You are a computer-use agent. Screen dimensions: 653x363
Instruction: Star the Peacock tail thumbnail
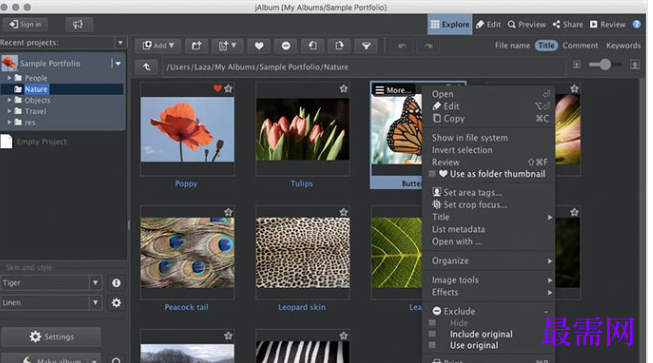pos(228,212)
